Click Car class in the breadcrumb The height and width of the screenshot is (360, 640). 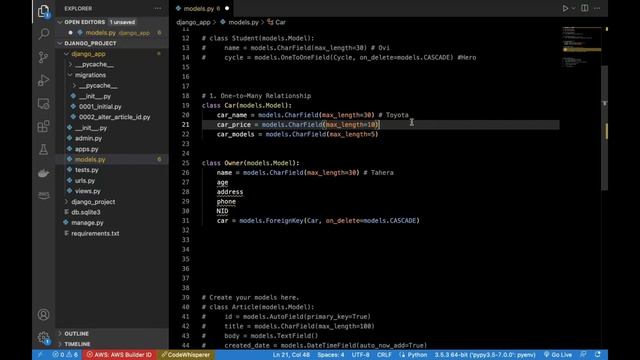[280, 22]
